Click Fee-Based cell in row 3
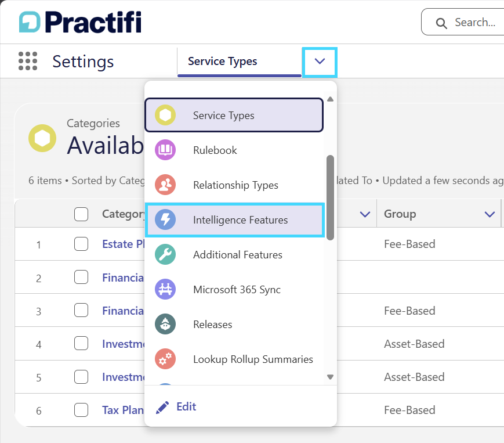 point(409,311)
